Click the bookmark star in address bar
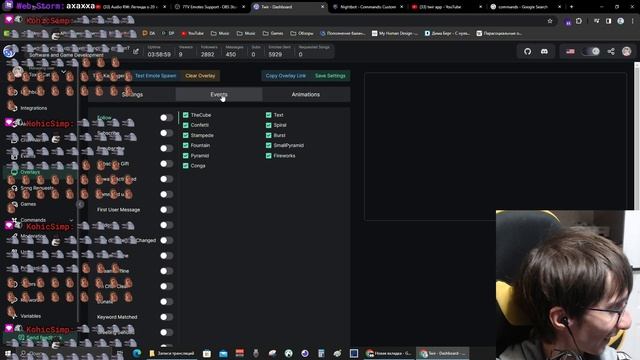This screenshot has height=360, width=640. pyautogui.click(x=550, y=21)
